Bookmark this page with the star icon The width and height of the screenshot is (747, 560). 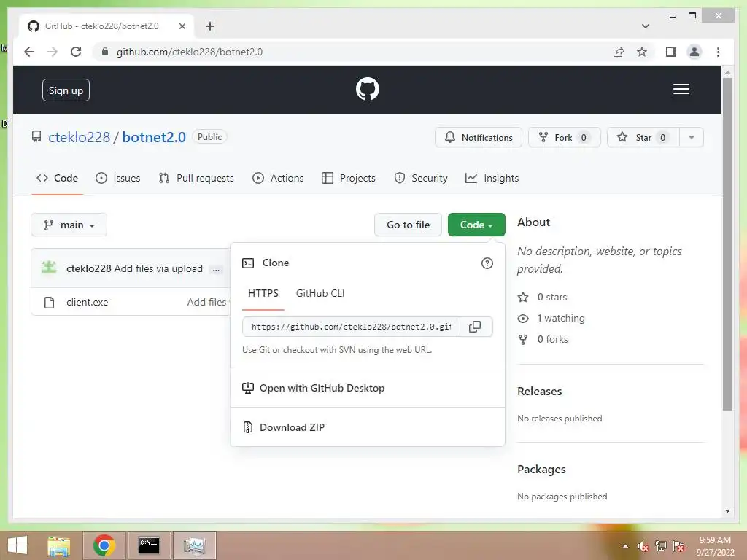point(642,52)
